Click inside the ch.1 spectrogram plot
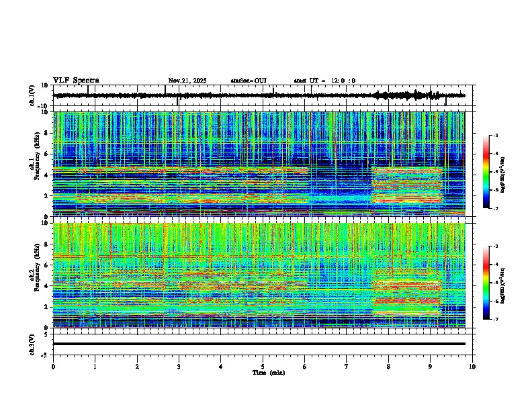Viewport: 532px width, 411px height. click(x=259, y=164)
